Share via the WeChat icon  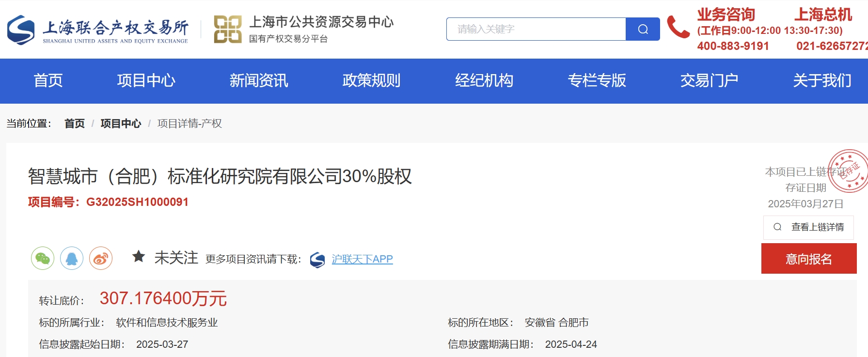pos(43,258)
